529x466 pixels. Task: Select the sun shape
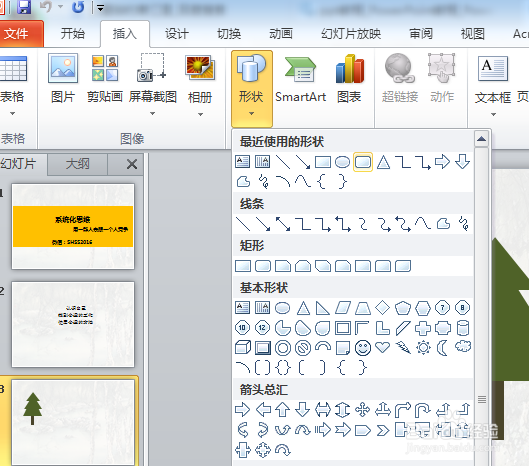coord(423,348)
